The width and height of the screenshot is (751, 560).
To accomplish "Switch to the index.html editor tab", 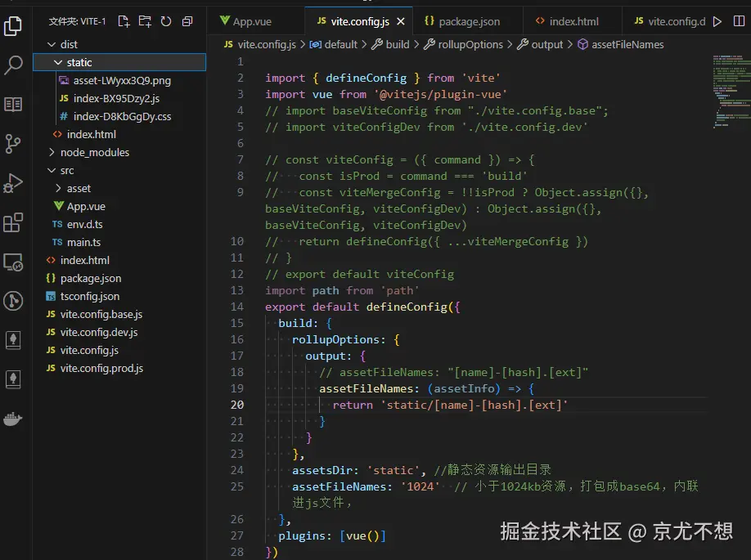I will pos(573,21).
